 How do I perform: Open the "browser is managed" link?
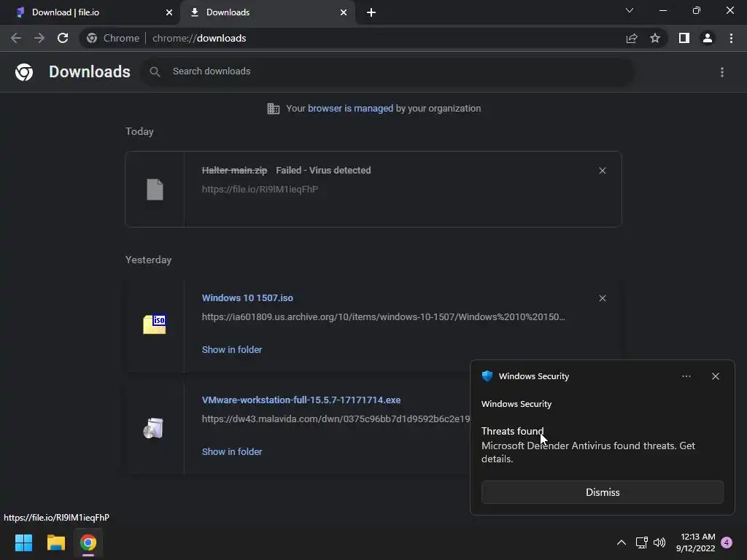(x=351, y=109)
